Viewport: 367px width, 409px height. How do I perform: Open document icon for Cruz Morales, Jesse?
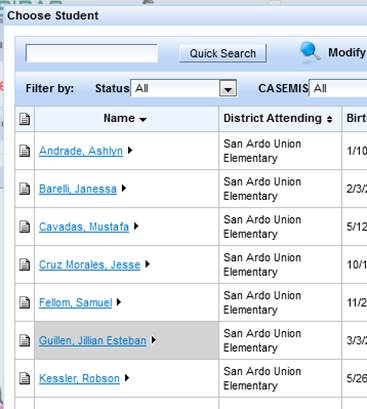tap(25, 265)
